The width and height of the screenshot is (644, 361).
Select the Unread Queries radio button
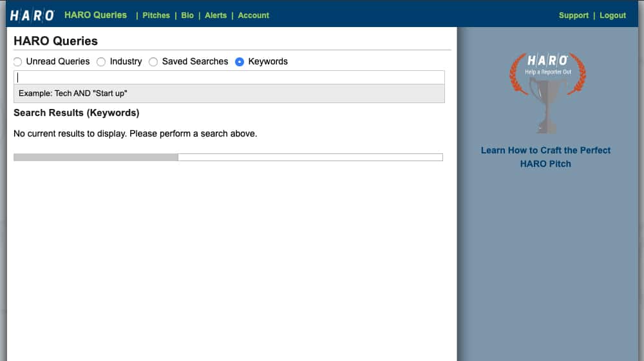click(17, 62)
